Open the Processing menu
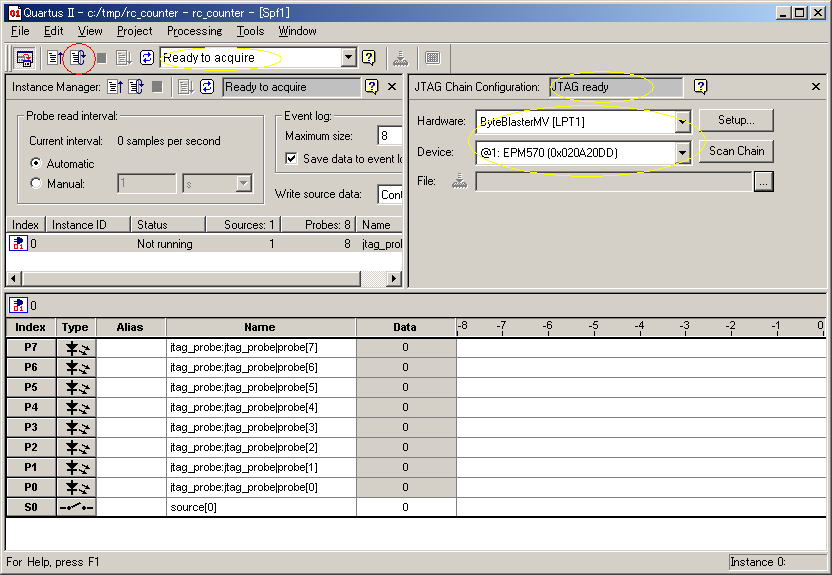 pyautogui.click(x=195, y=31)
